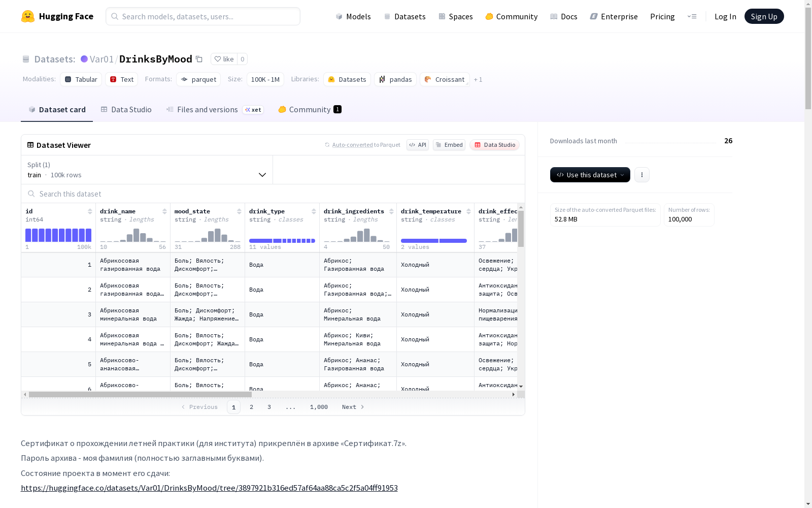812x508 pixels.
Task: Click the Embed button
Action: pyautogui.click(x=449, y=145)
